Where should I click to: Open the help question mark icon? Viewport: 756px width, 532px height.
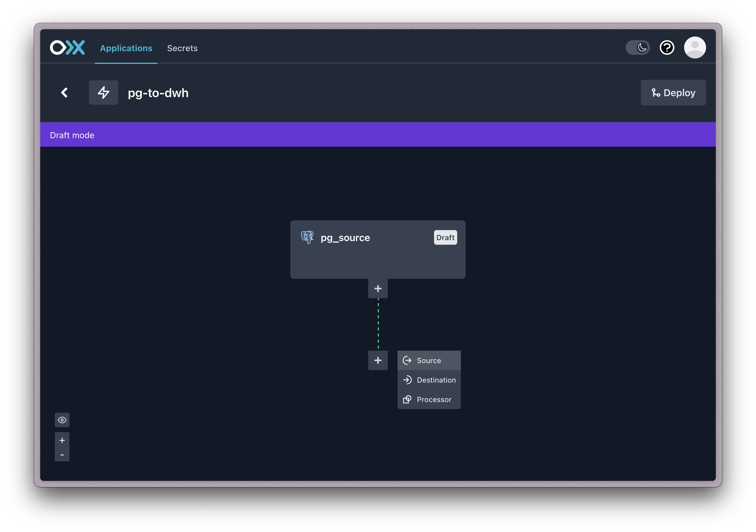coord(667,48)
